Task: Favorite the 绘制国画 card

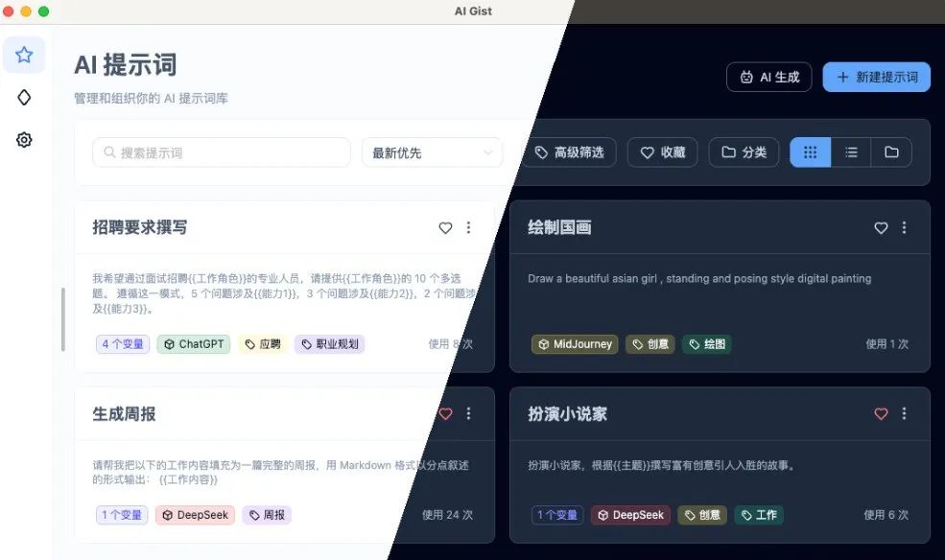Action: pos(881,227)
